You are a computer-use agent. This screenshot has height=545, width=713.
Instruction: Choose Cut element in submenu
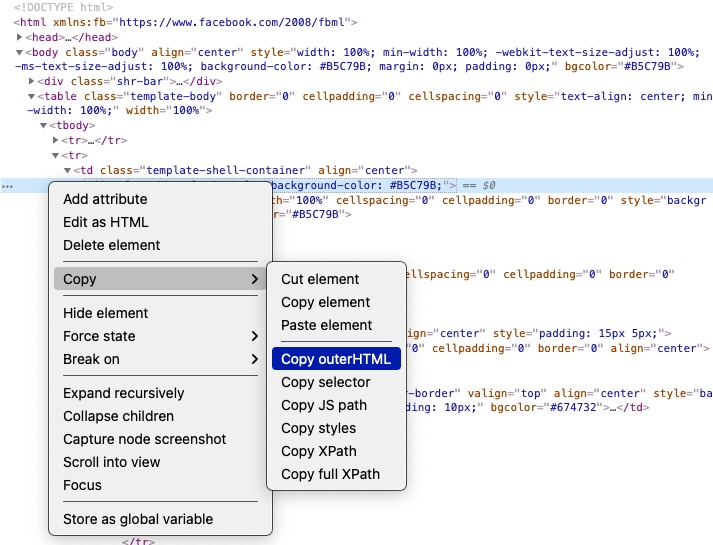336,279
